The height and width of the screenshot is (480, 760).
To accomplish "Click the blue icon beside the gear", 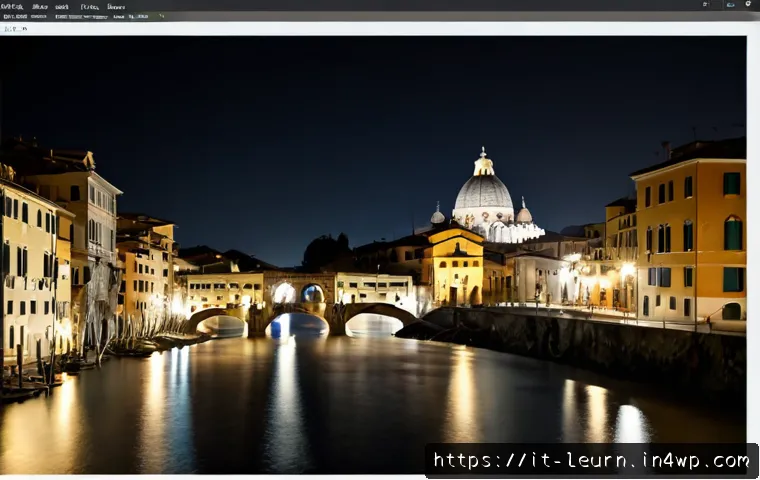I will [x=730, y=4].
